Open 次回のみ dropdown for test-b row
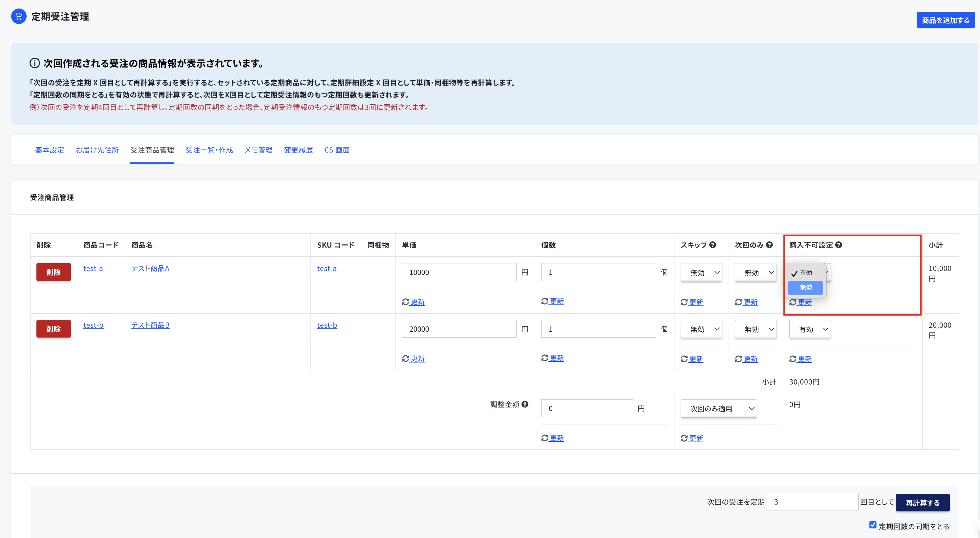This screenshot has height=538, width=980. pos(756,329)
